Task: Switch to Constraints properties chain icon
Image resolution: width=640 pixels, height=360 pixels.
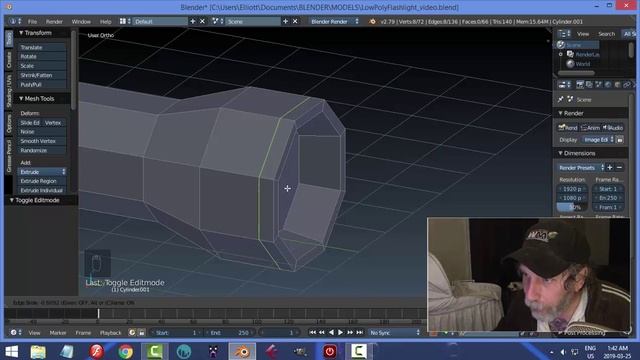Action: click(627, 84)
